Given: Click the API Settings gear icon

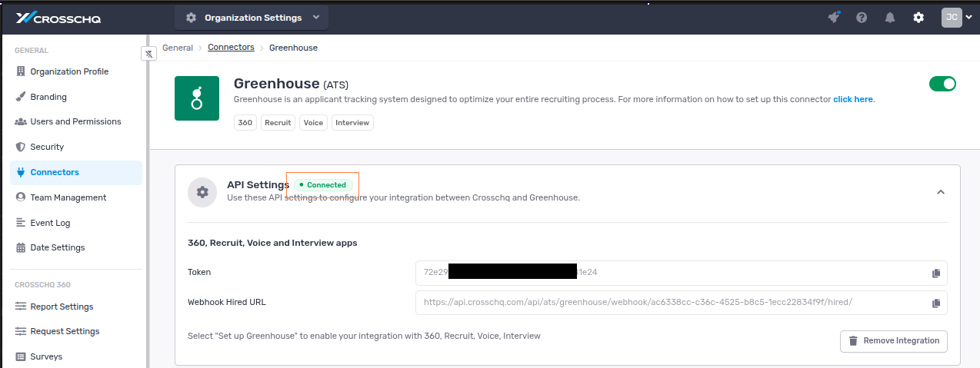Looking at the screenshot, I should coord(202,192).
